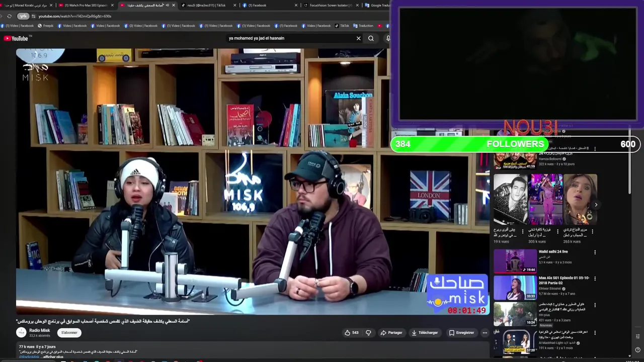Open Maa Ala S01 Episode 01 thumbnail

(515, 288)
